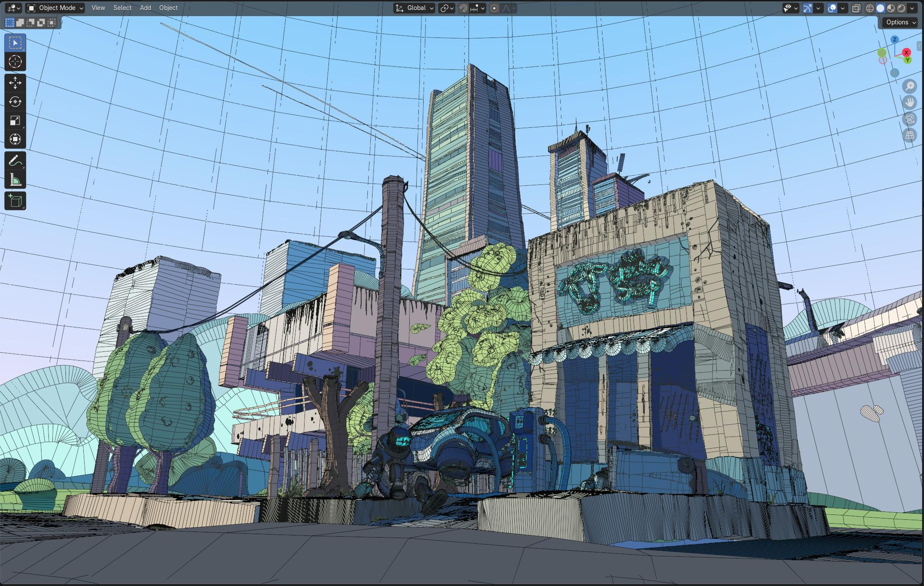Select the Scale tool
This screenshot has height=586, width=924.
point(15,121)
